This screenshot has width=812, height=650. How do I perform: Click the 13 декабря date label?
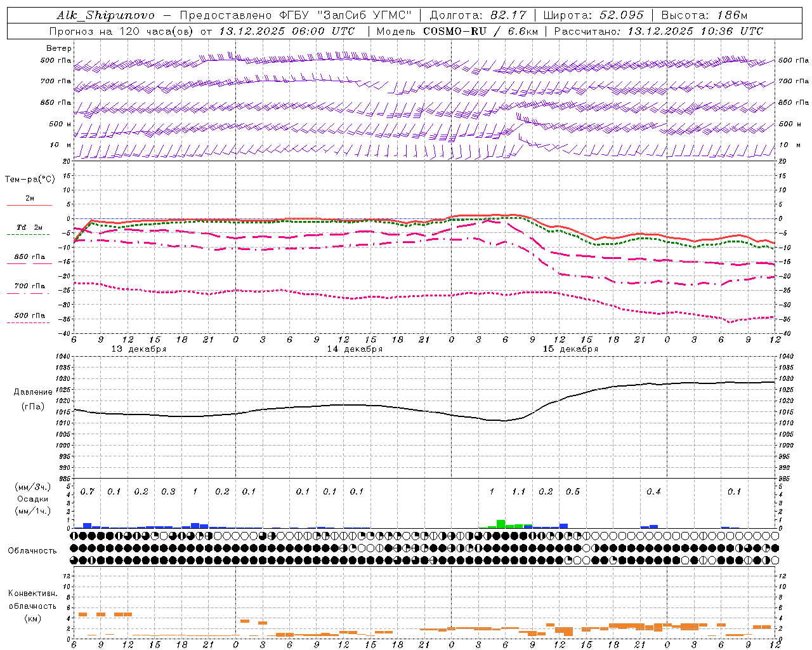(x=139, y=349)
